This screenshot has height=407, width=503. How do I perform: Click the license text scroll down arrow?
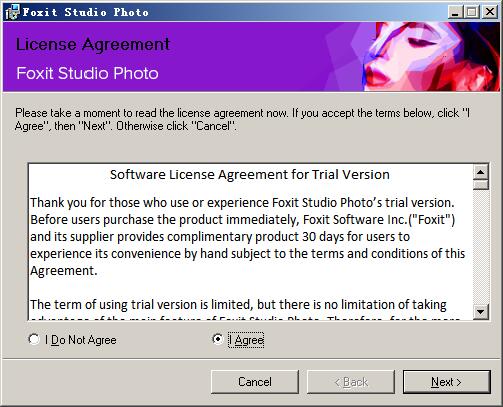[480, 312]
